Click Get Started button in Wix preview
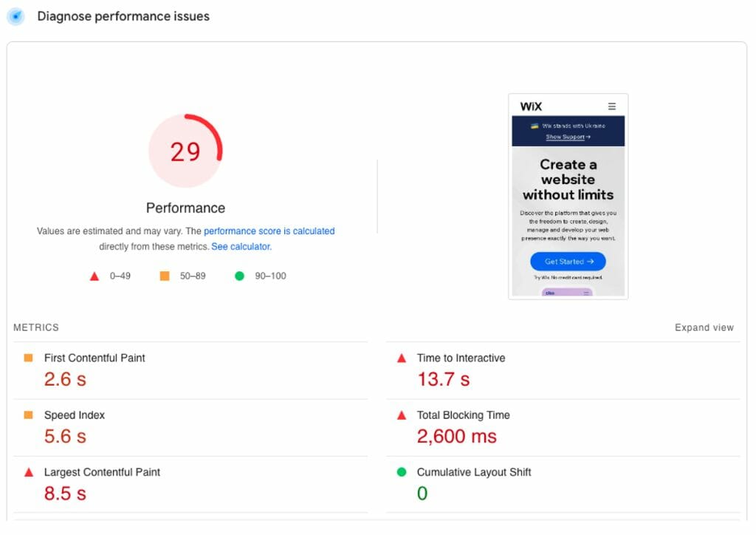 point(568,262)
